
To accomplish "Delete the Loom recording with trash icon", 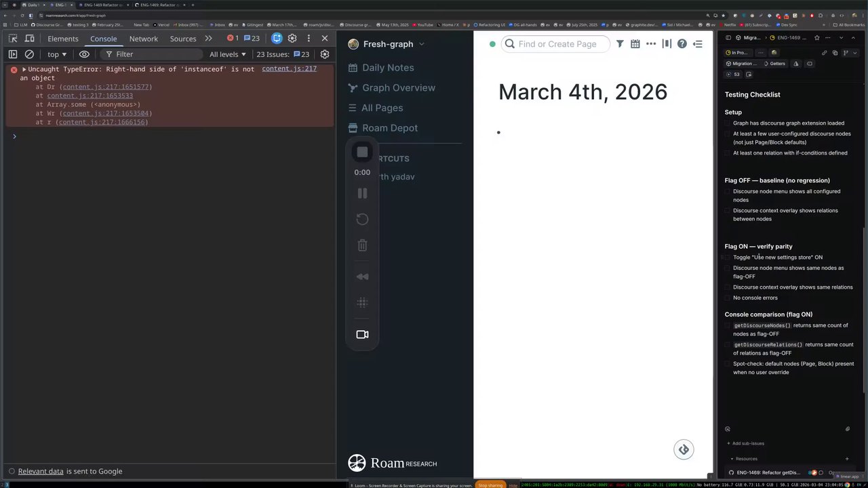I will [362, 245].
